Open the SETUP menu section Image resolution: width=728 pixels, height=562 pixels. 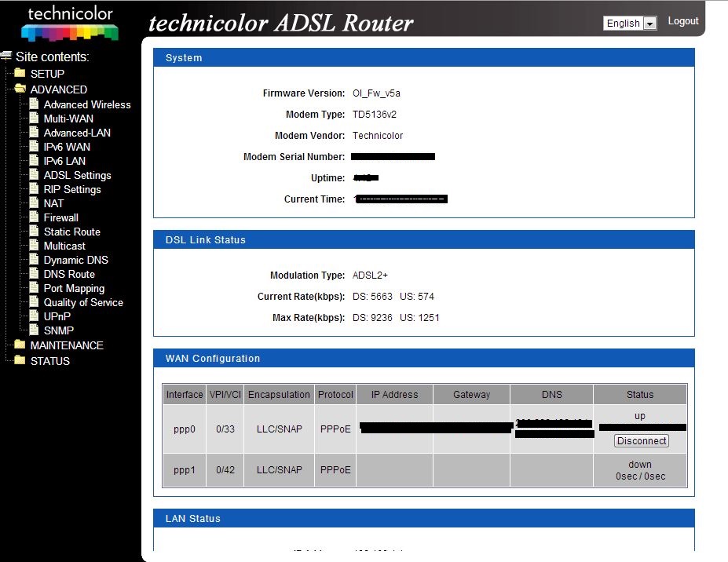(47, 74)
